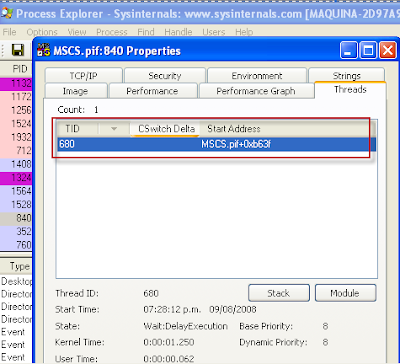Click the MSCS.pif Properties dialog title icon
400x364 pixels.
click(x=44, y=51)
